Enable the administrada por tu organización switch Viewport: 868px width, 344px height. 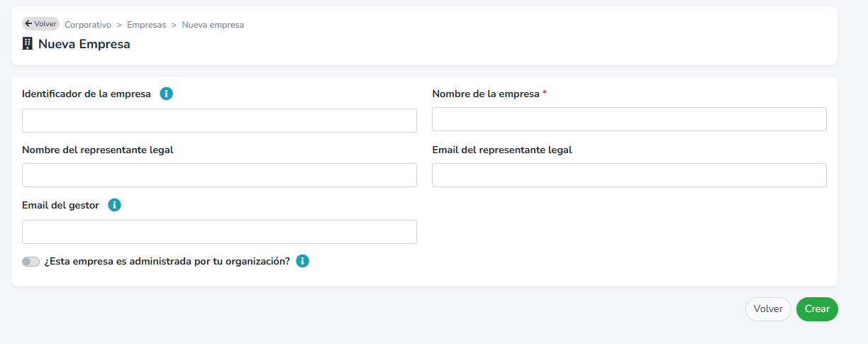coord(30,262)
